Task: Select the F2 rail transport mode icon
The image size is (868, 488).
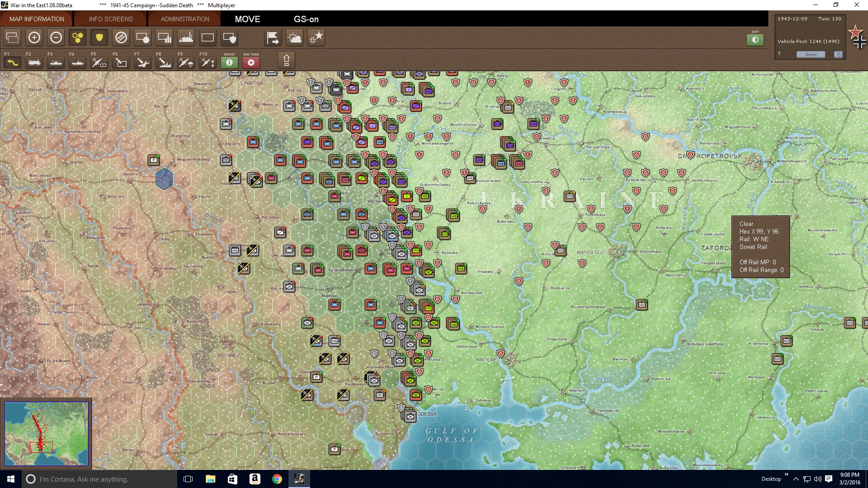Action: click(34, 63)
